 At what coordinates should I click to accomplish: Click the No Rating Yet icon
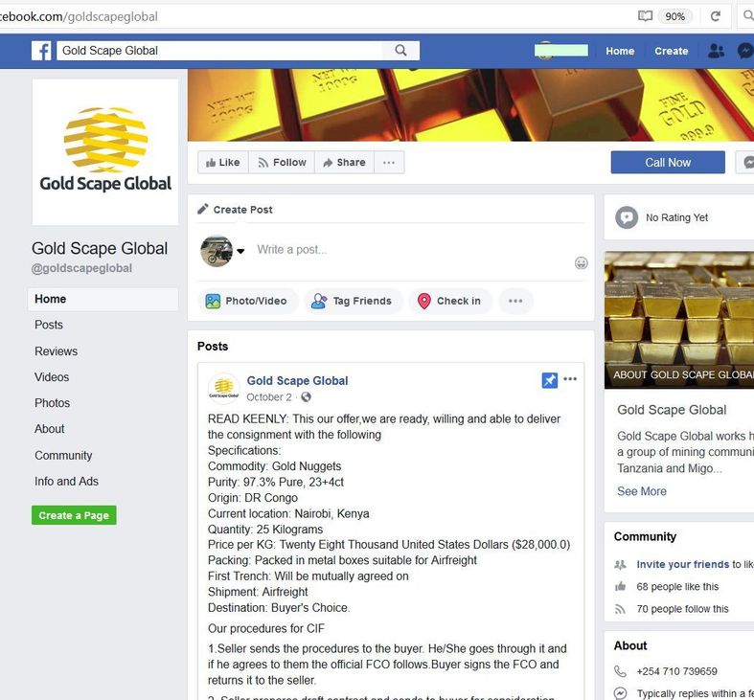tap(627, 217)
